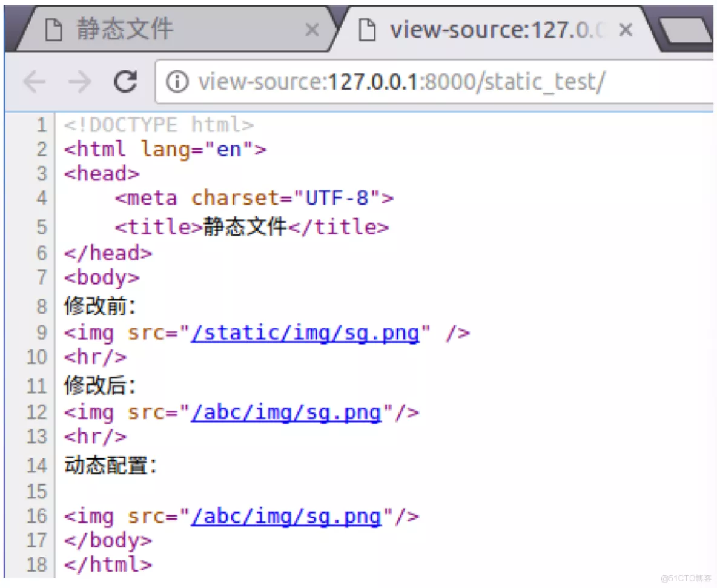This screenshot has height=588, width=717.
Task: Click line number 18 in gutter
Action: (36, 564)
